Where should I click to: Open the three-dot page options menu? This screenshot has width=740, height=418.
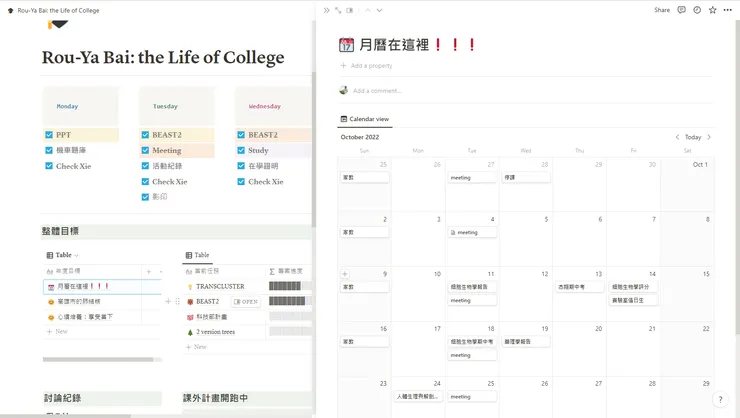[726, 10]
